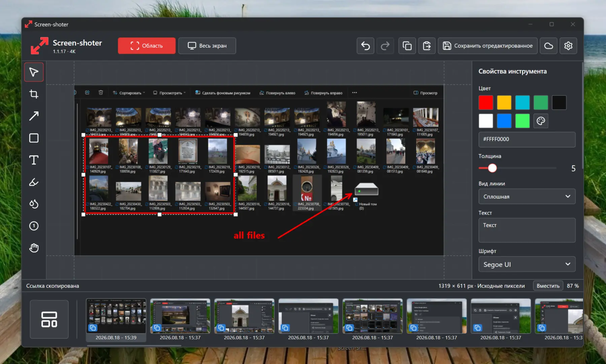
Task: Open thumbnail dated 2026.08.18 - 15:39
Action: click(x=116, y=320)
